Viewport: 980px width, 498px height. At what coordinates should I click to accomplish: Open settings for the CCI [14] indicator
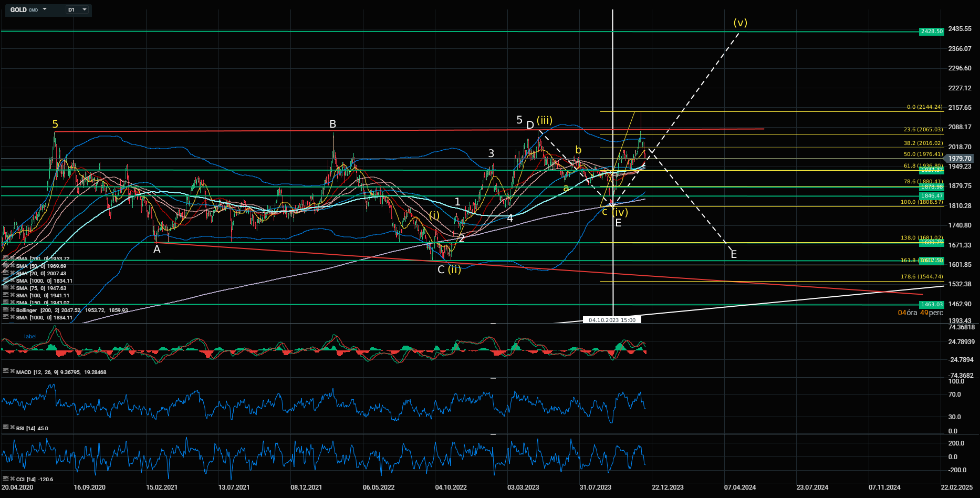[x=5, y=478]
